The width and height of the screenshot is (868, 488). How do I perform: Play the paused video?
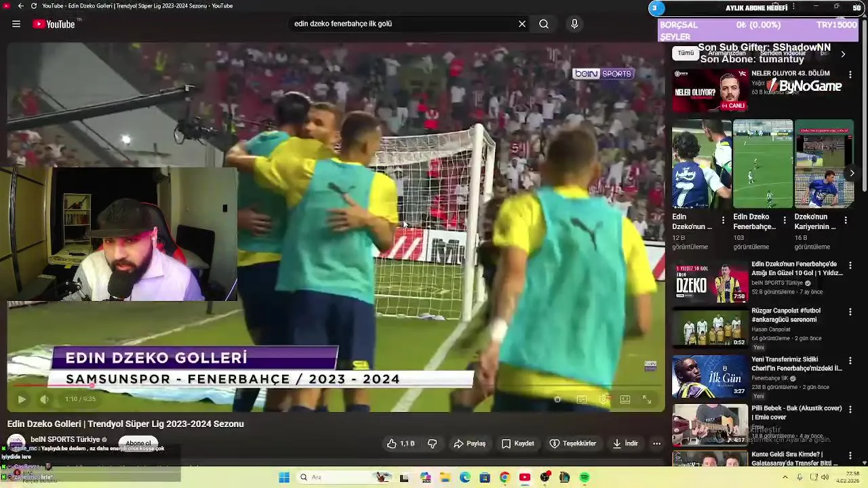pos(22,399)
